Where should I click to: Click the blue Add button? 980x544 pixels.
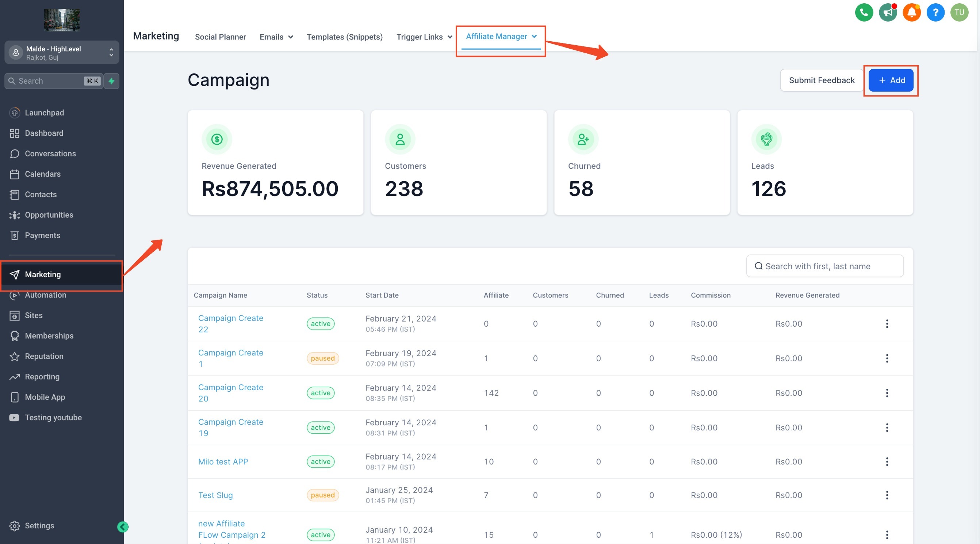tap(891, 80)
